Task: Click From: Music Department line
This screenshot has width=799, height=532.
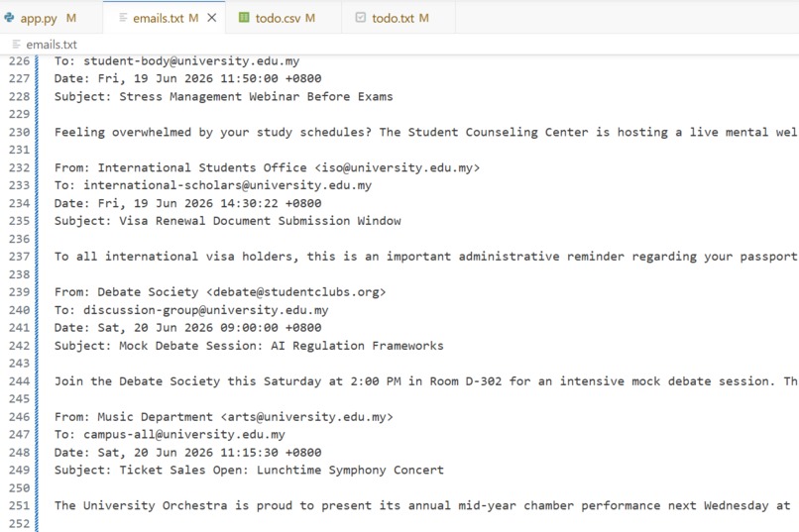Action: coord(224,417)
